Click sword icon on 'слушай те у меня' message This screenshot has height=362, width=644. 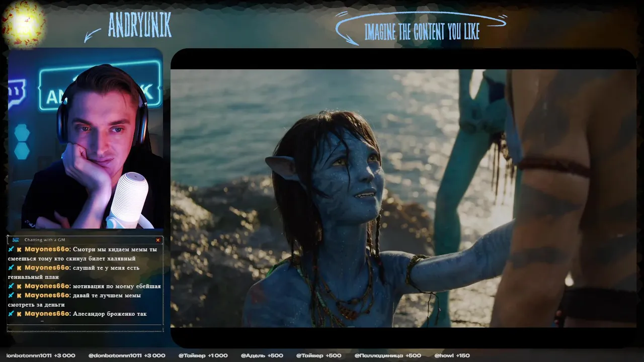11,267
